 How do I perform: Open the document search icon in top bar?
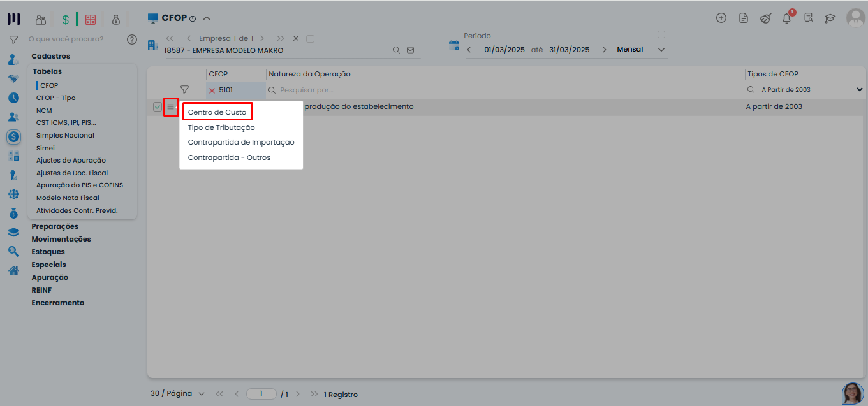(809, 18)
